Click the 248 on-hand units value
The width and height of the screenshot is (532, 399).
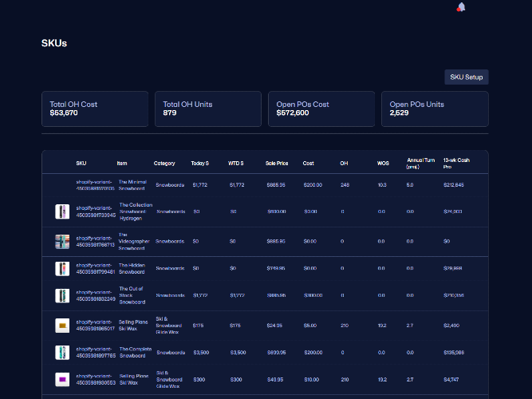(345, 185)
